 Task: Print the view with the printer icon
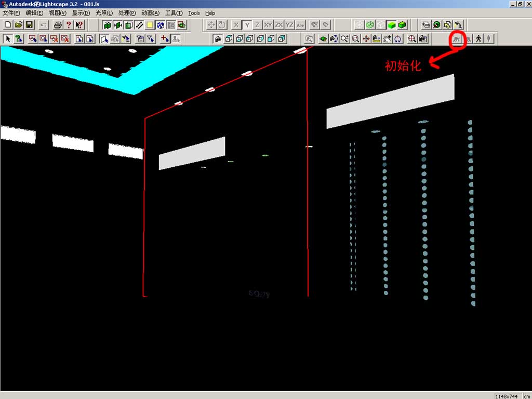click(58, 25)
